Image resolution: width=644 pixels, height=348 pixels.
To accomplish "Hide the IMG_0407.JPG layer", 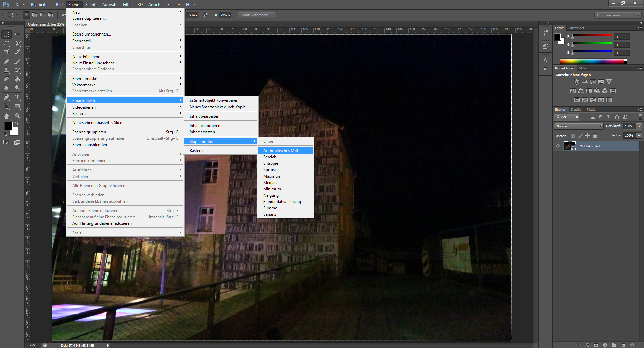I will click(558, 146).
